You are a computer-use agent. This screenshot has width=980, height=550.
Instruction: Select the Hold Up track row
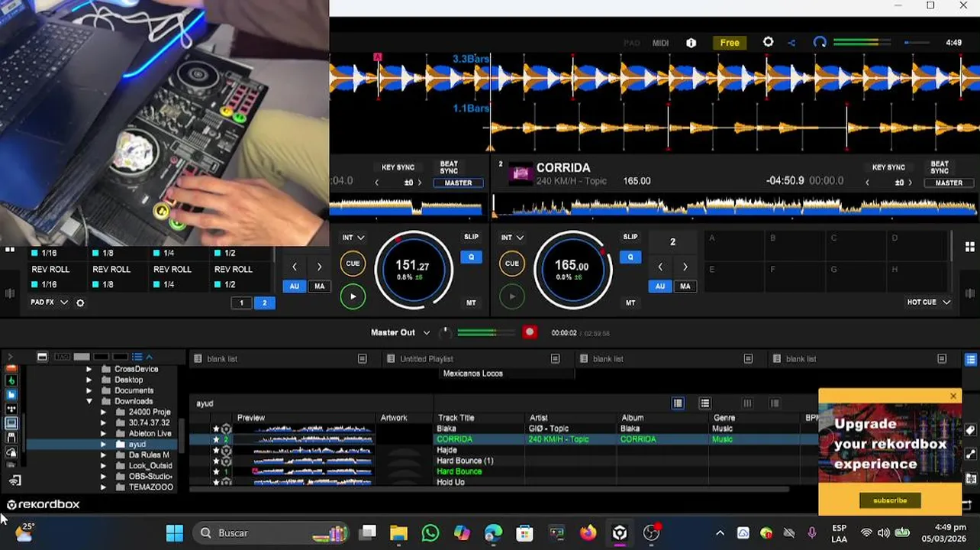pyautogui.click(x=504, y=482)
